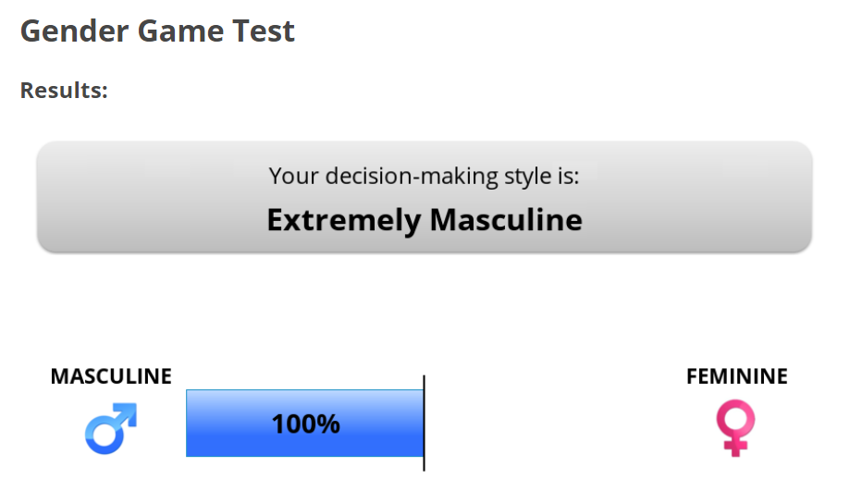The image size is (850, 504).
Task: Click the 100% percentage label
Action: click(306, 424)
